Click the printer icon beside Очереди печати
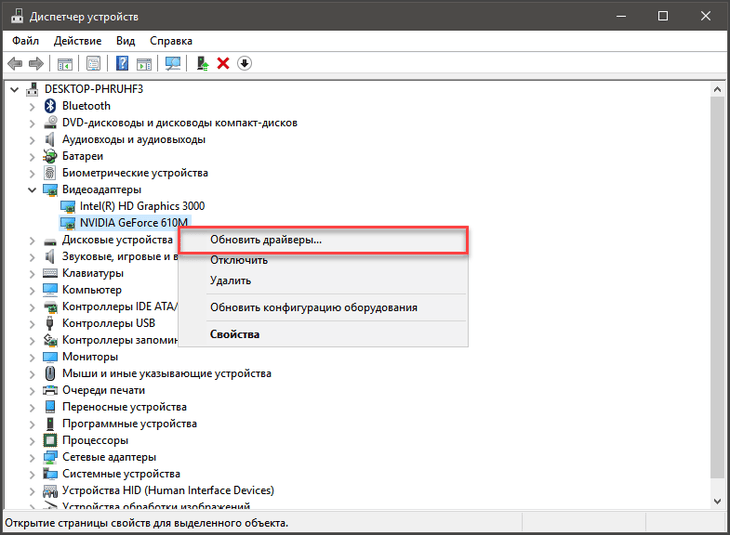The image size is (730, 535). [x=50, y=390]
